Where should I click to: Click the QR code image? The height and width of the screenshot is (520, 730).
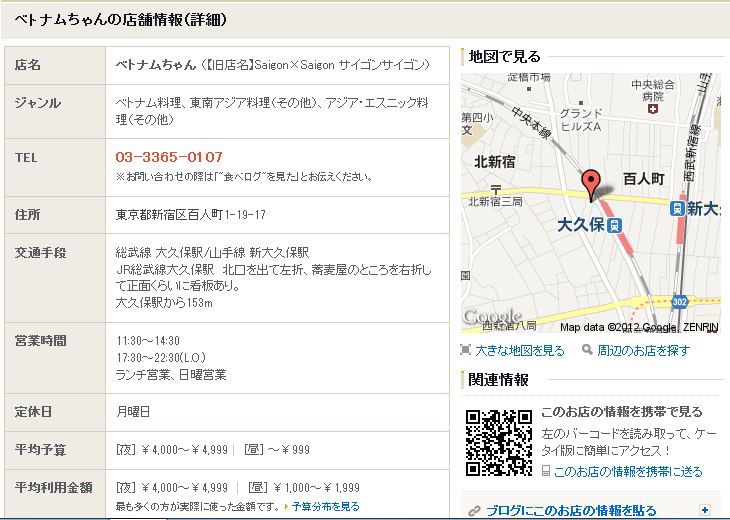tap(498, 441)
